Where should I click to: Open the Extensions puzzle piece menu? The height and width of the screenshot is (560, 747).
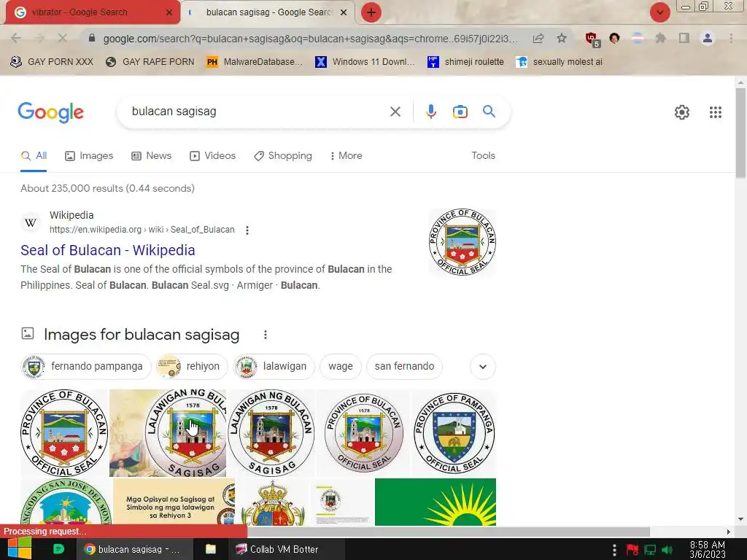pyautogui.click(x=661, y=38)
